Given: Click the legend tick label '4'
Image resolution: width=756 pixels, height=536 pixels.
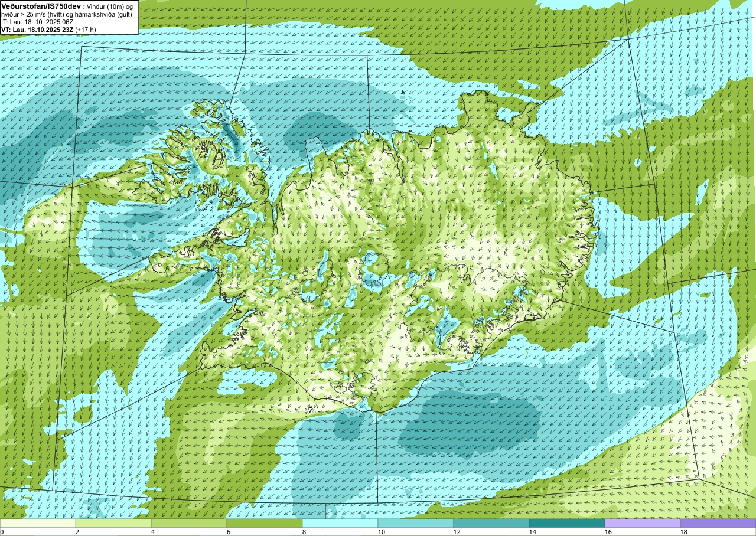Looking at the screenshot, I should (153, 532).
